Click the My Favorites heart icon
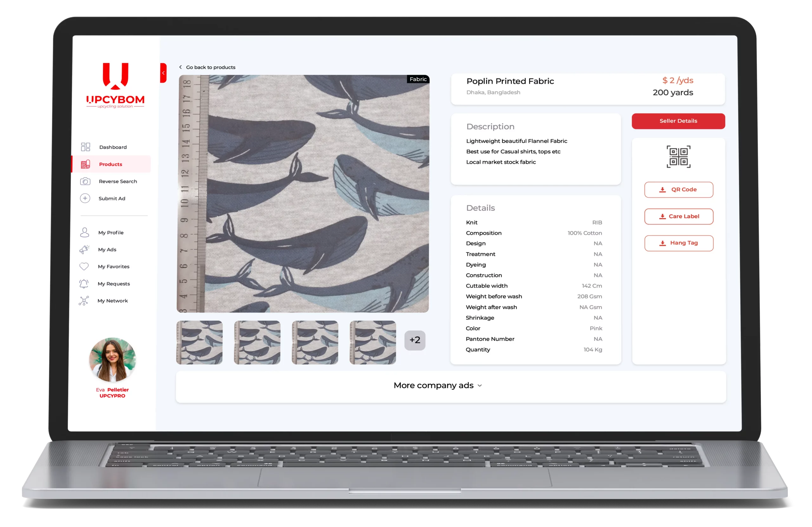The height and width of the screenshot is (527, 812). point(84,267)
